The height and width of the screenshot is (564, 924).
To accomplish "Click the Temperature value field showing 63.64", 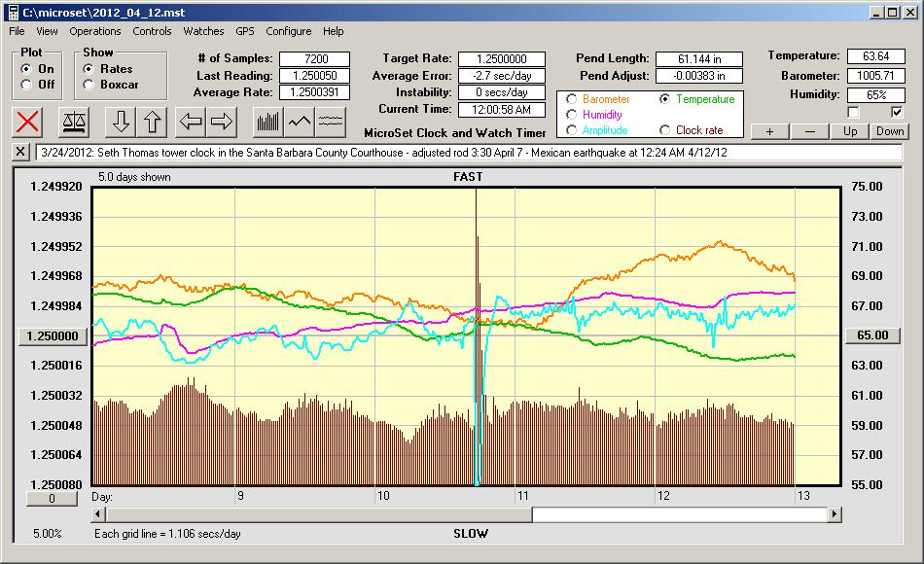I will tap(875, 56).
